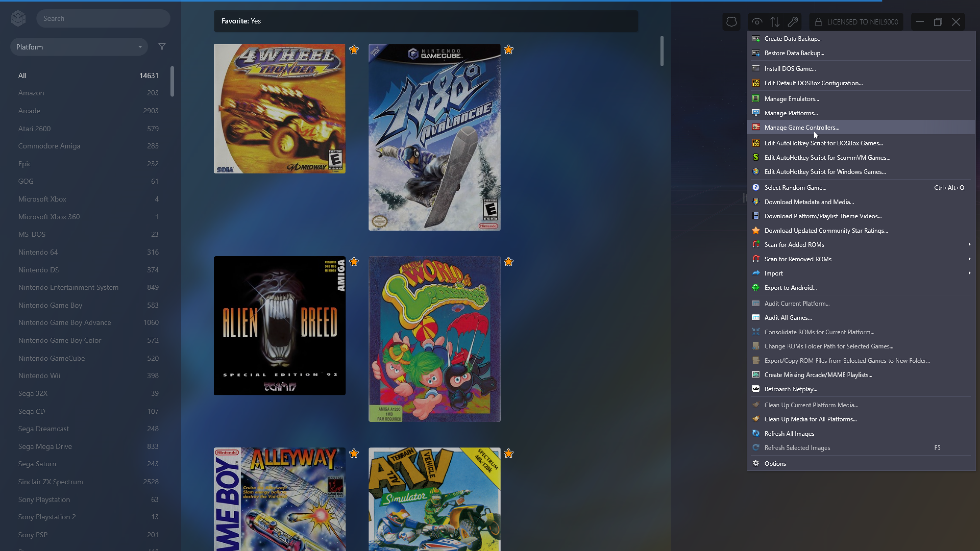The width and height of the screenshot is (980, 551).
Task: Select Sinclair ZX Spectrum platform
Action: click(88, 482)
